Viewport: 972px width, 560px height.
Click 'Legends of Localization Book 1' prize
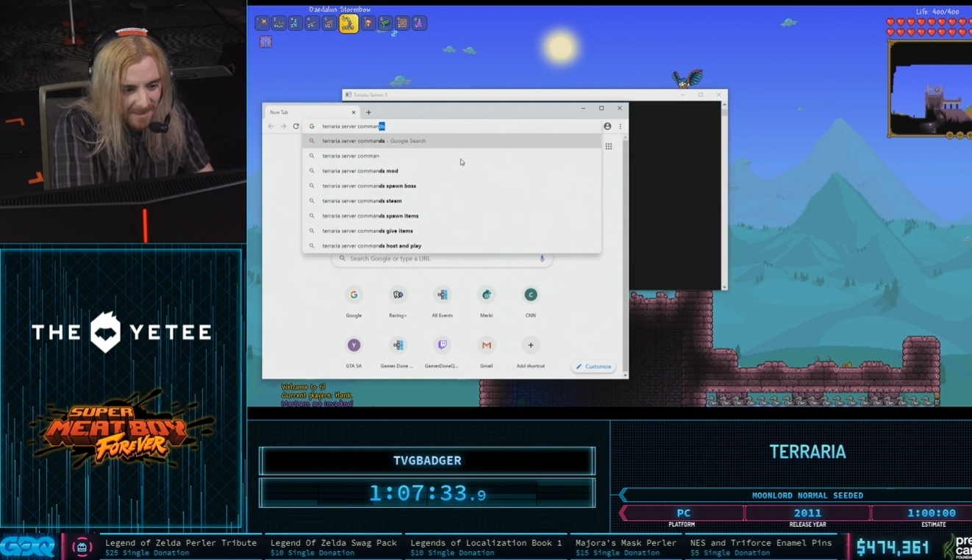coord(486,543)
